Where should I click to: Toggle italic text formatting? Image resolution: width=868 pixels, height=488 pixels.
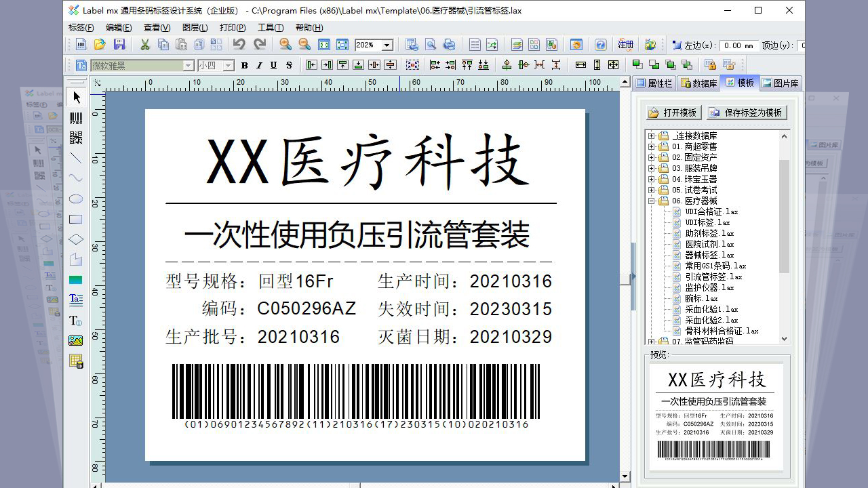[x=258, y=65]
